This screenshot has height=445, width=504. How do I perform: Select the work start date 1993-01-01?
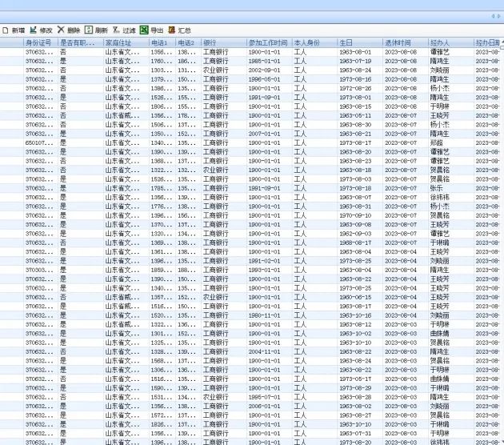264,270
